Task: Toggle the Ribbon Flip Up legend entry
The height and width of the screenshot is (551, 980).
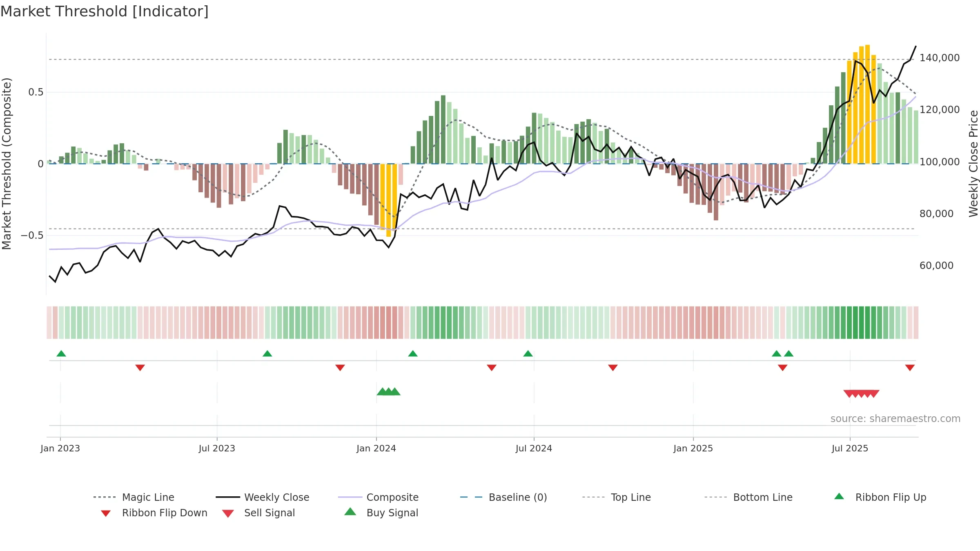Action: tap(881, 497)
